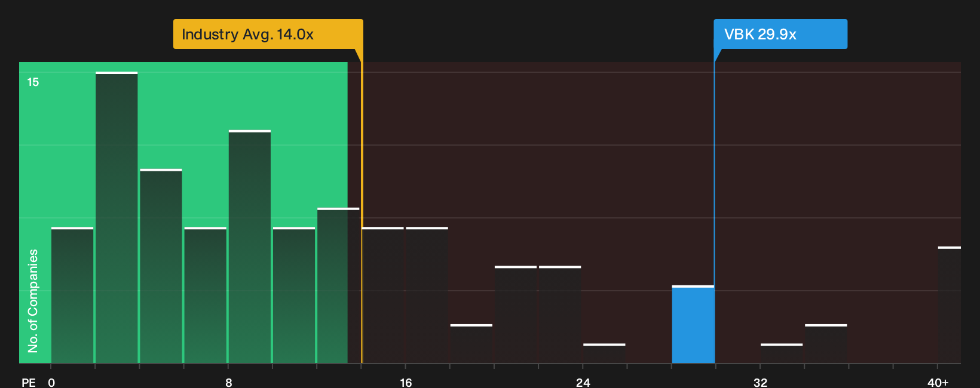Click the x-axis label 24
This screenshot has height=388, width=980.
583,383
